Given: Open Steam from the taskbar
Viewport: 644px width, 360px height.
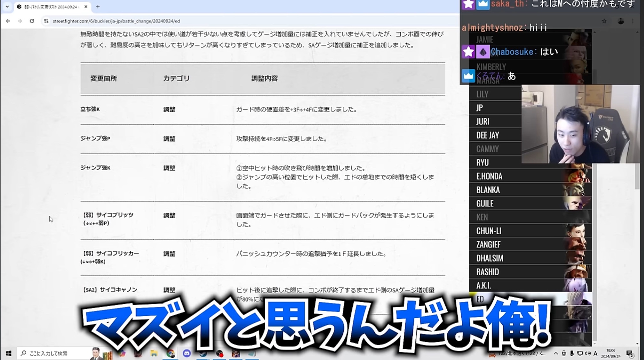Looking at the screenshot, I should pos(203,353).
